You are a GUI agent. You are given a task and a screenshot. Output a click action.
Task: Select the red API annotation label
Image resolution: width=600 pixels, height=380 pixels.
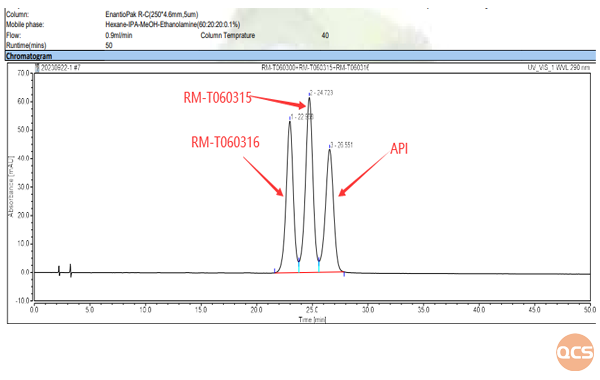pos(399,148)
